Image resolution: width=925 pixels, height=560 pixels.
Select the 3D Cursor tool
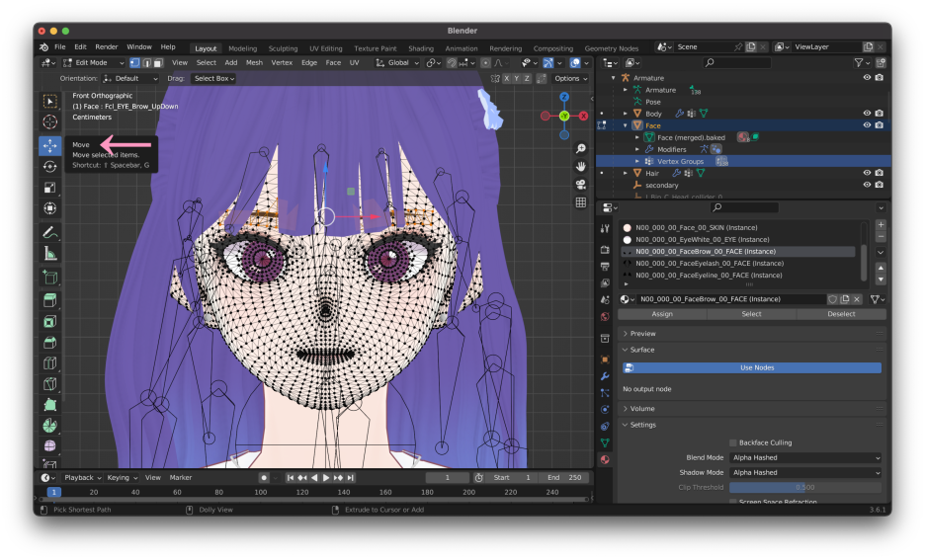coord(50,122)
